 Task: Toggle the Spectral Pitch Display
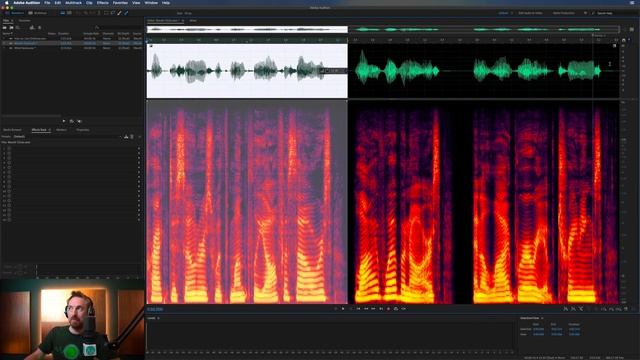point(69,13)
